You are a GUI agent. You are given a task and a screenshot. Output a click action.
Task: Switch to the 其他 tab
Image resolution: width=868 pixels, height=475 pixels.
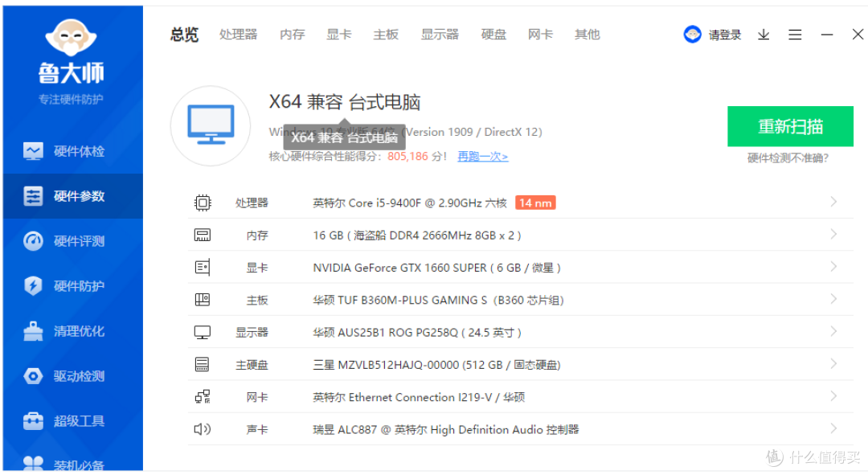(587, 35)
